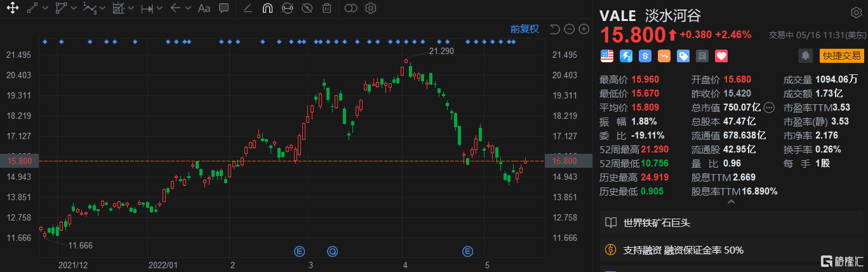This screenshot has width=868, height=272.
Task: Add a text annotation with Aa tool
Action: click(x=204, y=8)
